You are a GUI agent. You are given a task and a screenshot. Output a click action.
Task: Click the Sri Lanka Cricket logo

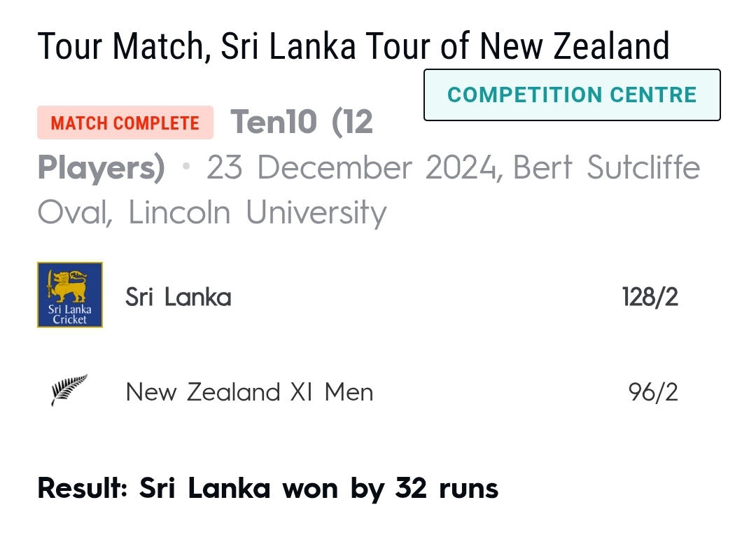tap(70, 295)
